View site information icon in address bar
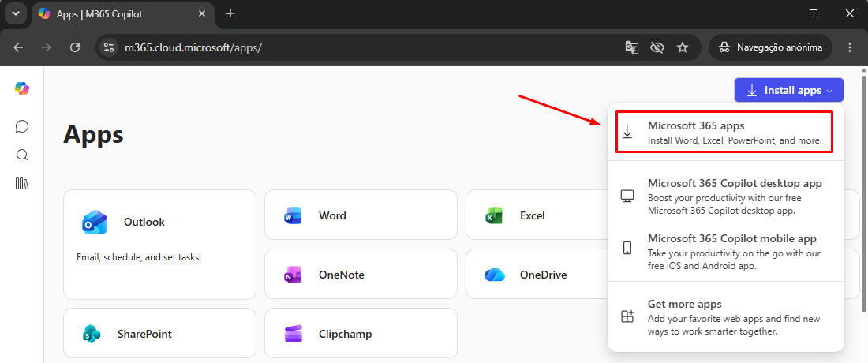 point(108,47)
